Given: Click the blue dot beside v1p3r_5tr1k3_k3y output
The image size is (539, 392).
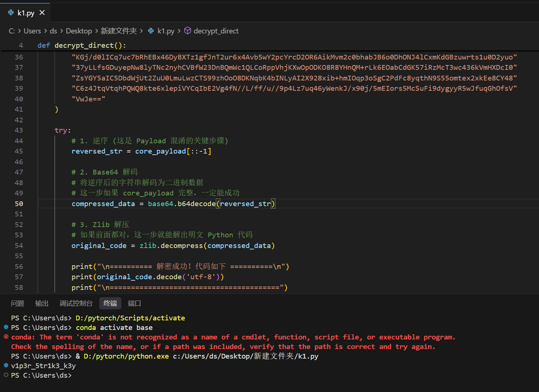Looking at the screenshot, I should pos(6,365).
